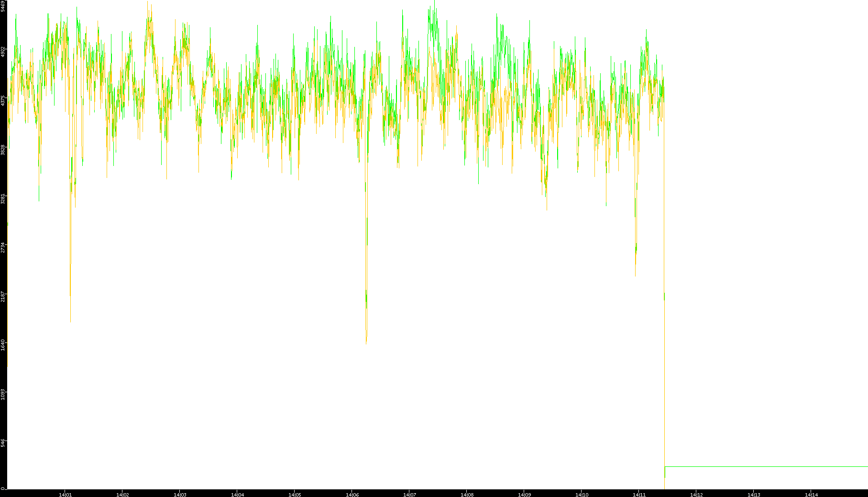Select the 14:09 tick label
868x497 pixels.
click(524, 495)
